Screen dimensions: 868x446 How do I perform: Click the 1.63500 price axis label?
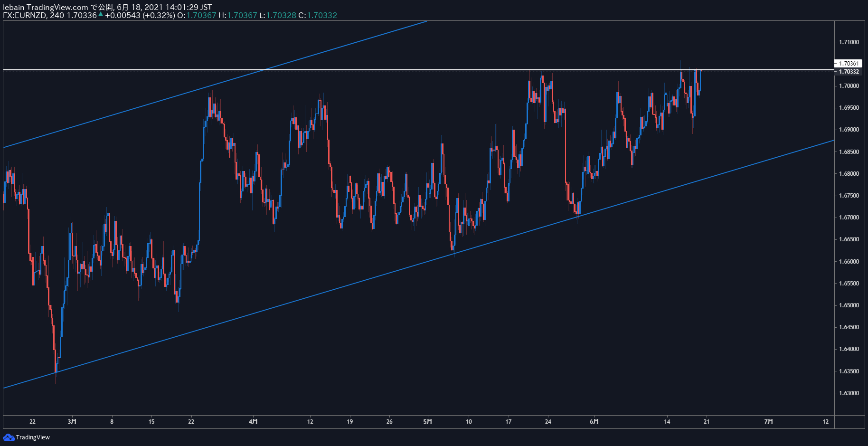pyautogui.click(x=849, y=371)
